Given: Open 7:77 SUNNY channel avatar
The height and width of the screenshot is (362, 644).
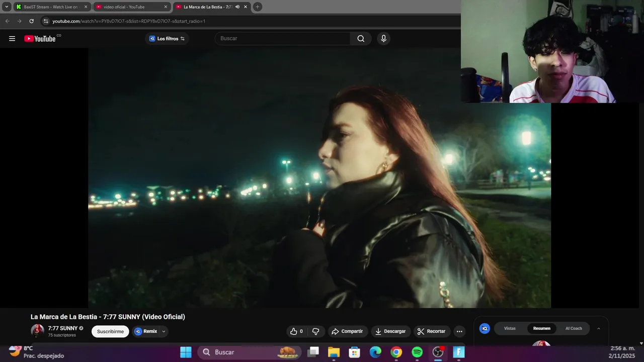Looking at the screenshot, I should point(37,331).
